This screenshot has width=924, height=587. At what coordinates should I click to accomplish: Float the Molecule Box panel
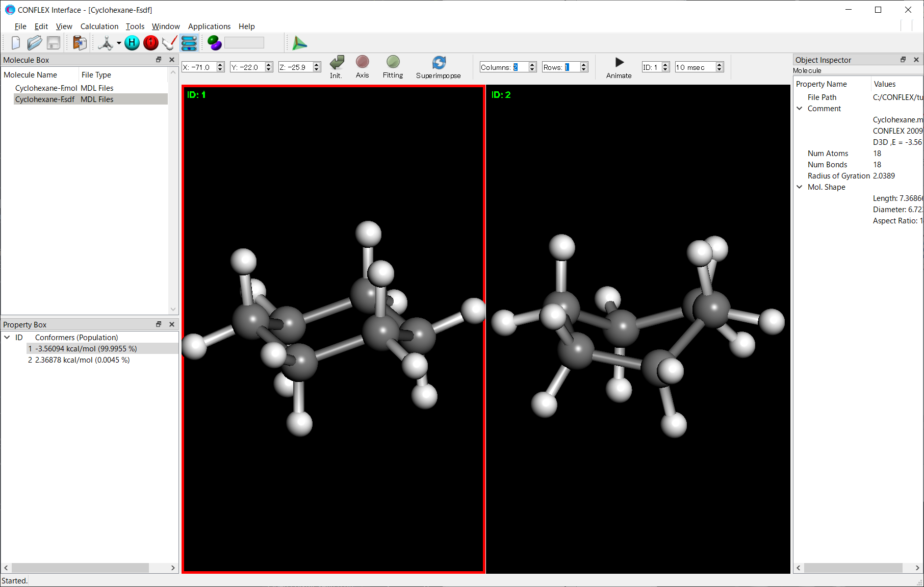(159, 60)
